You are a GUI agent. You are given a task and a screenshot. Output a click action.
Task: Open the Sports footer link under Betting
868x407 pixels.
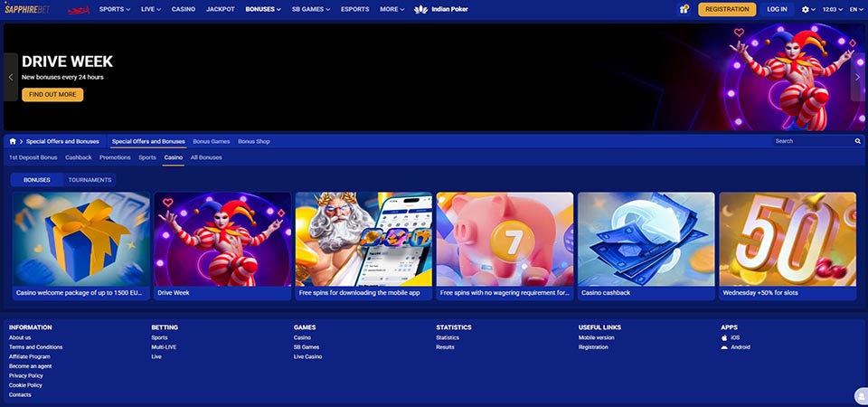click(159, 337)
